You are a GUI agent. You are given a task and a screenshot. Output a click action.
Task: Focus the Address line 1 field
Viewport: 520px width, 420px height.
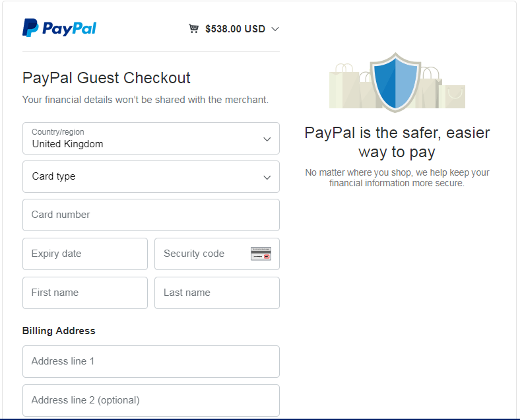pos(151,362)
